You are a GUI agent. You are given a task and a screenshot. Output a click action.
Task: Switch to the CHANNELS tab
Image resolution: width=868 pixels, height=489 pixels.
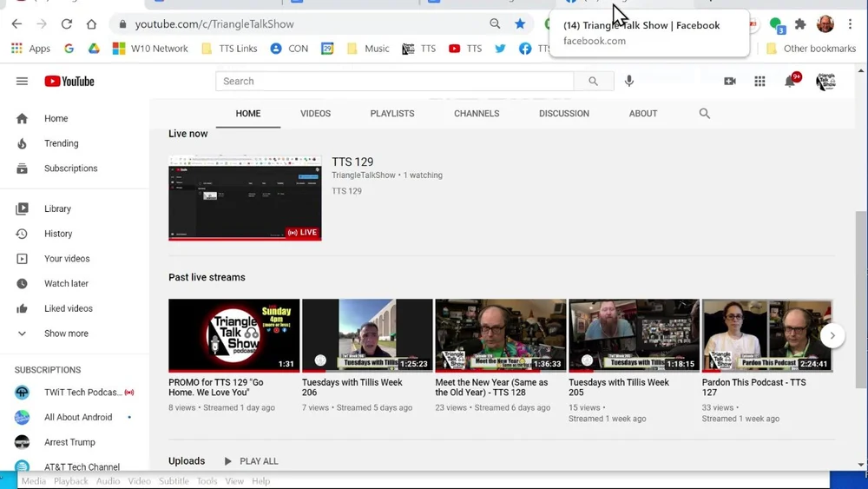tap(477, 114)
